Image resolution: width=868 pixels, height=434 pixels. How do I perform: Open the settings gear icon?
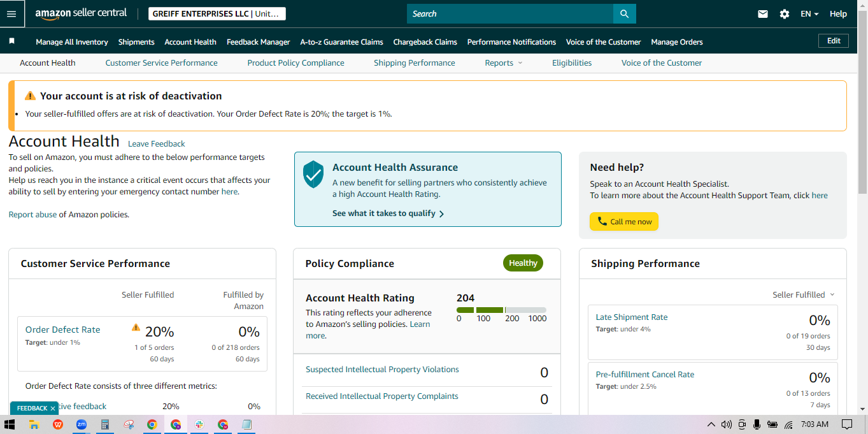click(785, 14)
